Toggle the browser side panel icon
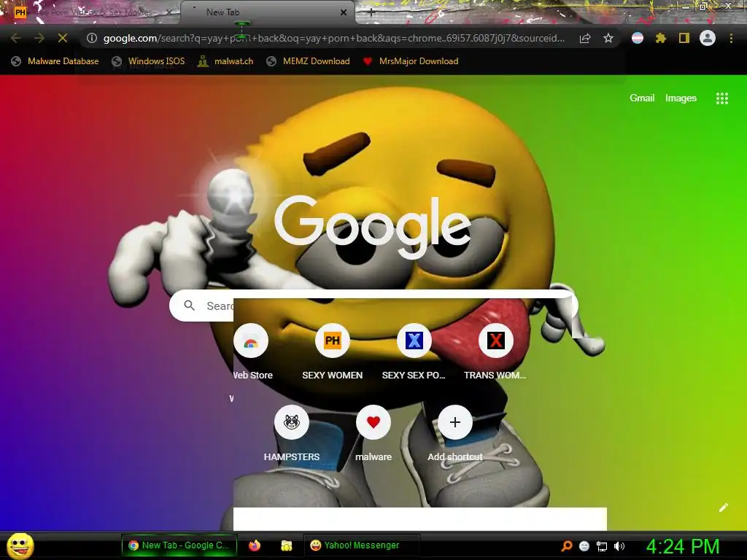The image size is (747, 560). (684, 38)
